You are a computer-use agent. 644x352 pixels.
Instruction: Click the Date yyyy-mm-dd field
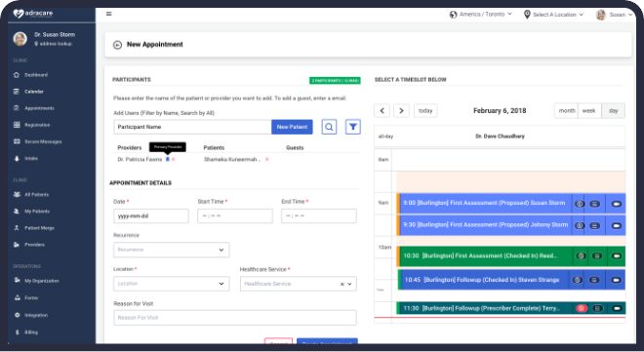click(150, 216)
